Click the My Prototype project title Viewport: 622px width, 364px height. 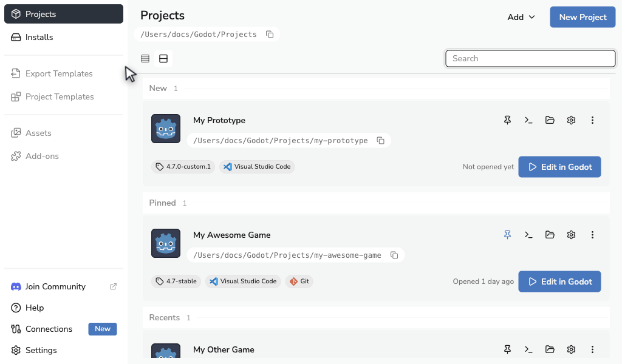219,120
